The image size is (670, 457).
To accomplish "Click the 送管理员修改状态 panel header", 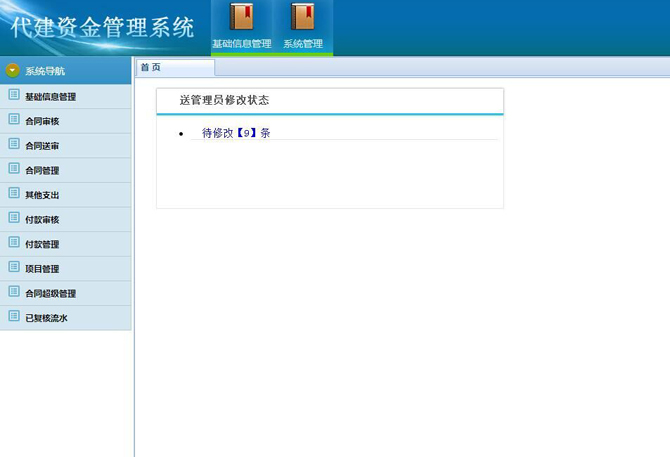I will coord(224,101).
